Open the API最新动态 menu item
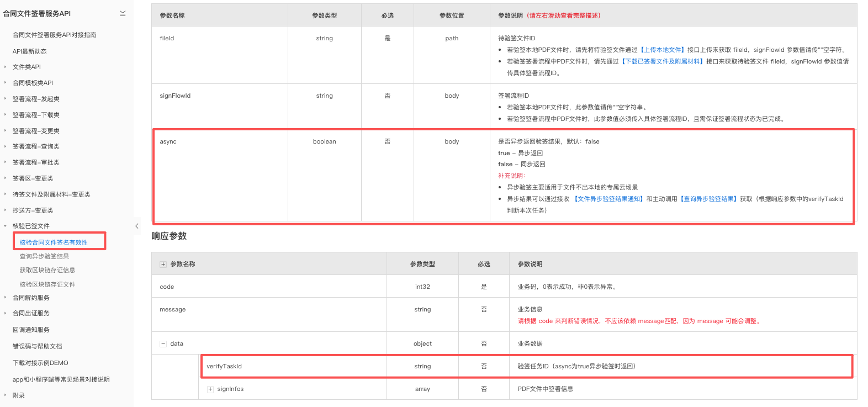This screenshot has height=407, width=868. [x=29, y=51]
